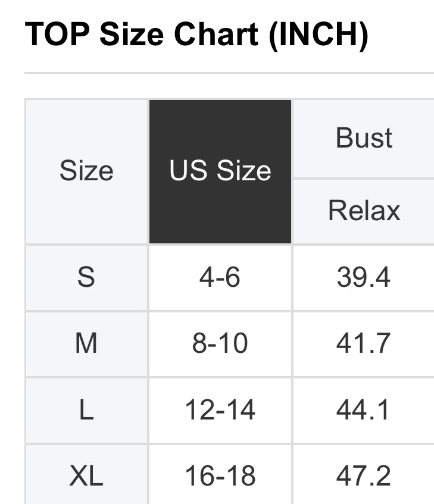Image resolution: width=434 pixels, height=504 pixels.
Task: Select the dark 'US Size' column header
Action: tap(220, 171)
